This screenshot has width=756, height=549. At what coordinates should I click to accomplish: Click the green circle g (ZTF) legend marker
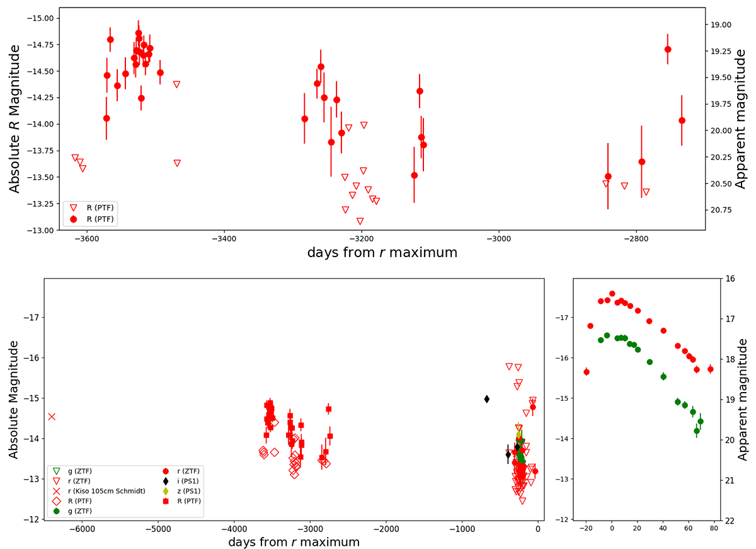57,511
